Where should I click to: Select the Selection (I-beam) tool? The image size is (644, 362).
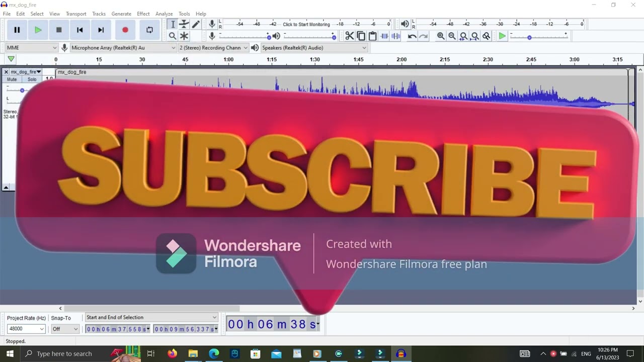click(173, 24)
